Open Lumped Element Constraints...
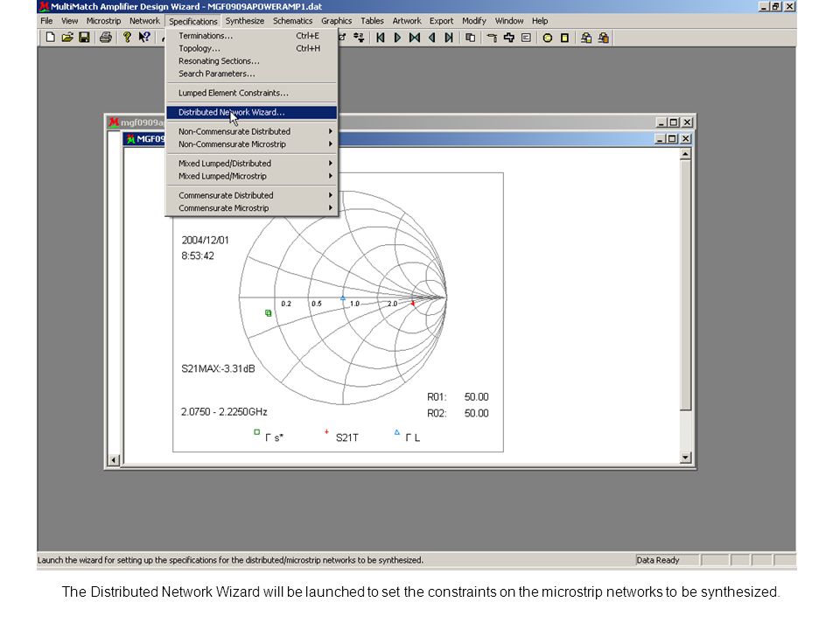 [252, 93]
